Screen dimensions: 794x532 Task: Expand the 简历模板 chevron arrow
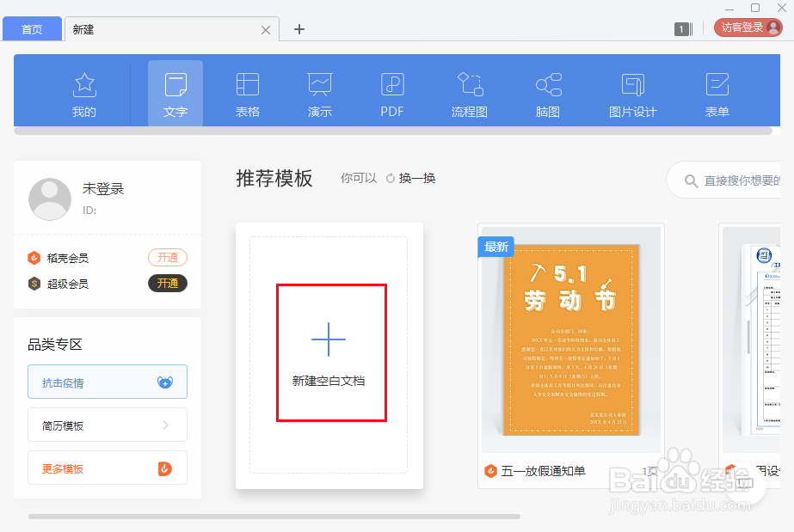(x=165, y=425)
